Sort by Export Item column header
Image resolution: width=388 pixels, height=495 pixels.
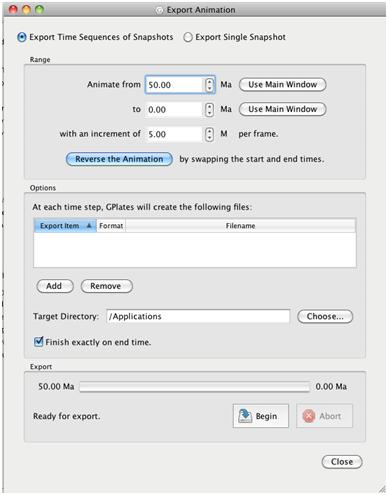[65, 226]
